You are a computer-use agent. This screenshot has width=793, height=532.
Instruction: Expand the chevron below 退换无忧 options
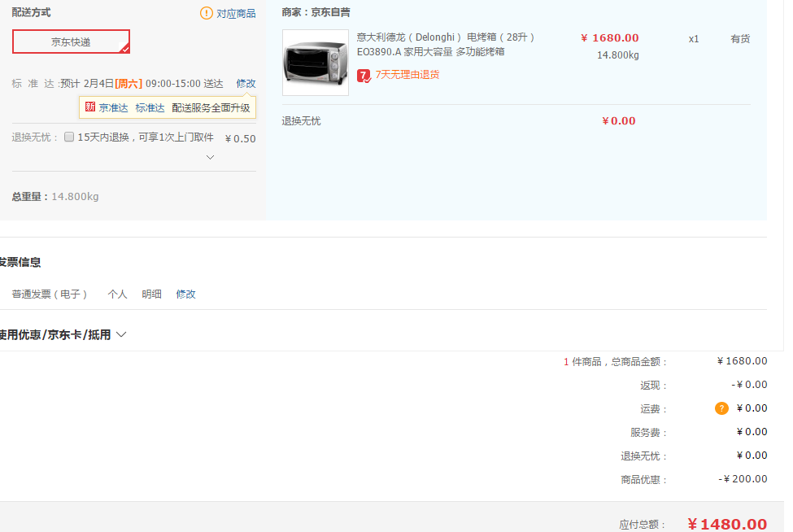[x=211, y=157]
